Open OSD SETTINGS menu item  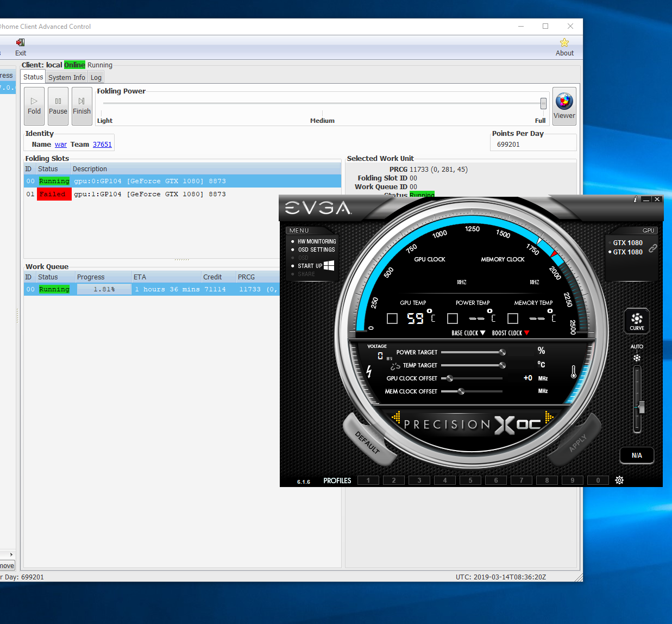[317, 250]
